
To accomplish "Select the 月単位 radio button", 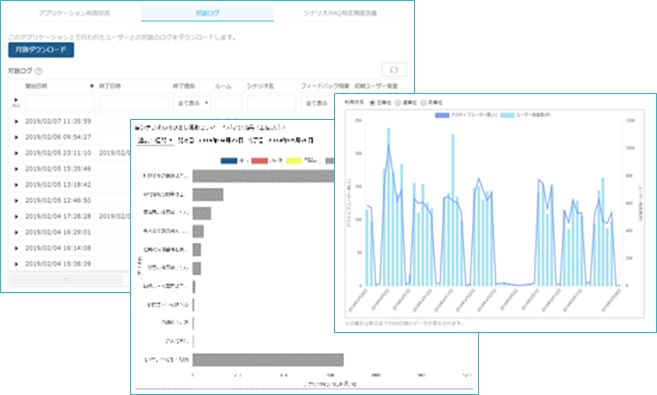I will tap(423, 102).
